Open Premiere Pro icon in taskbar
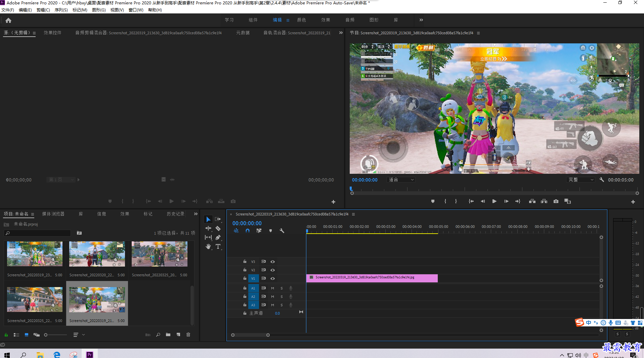 pos(90,354)
